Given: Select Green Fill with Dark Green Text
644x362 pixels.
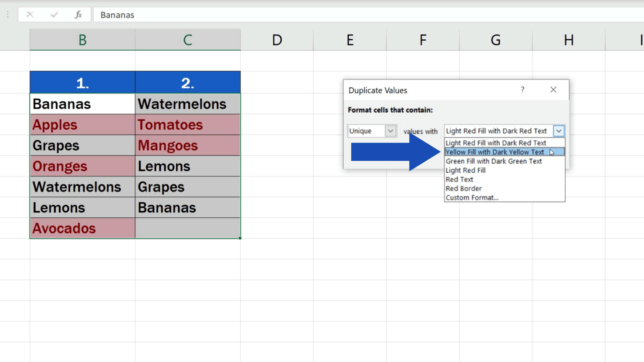Looking at the screenshot, I should click(x=505, y=161).
